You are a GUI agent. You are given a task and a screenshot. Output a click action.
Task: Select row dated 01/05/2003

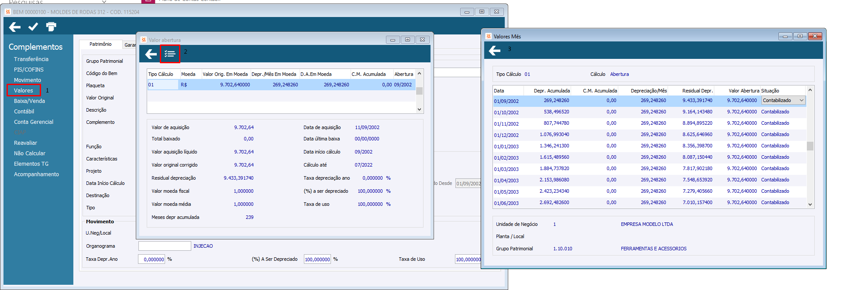point(650,191)
